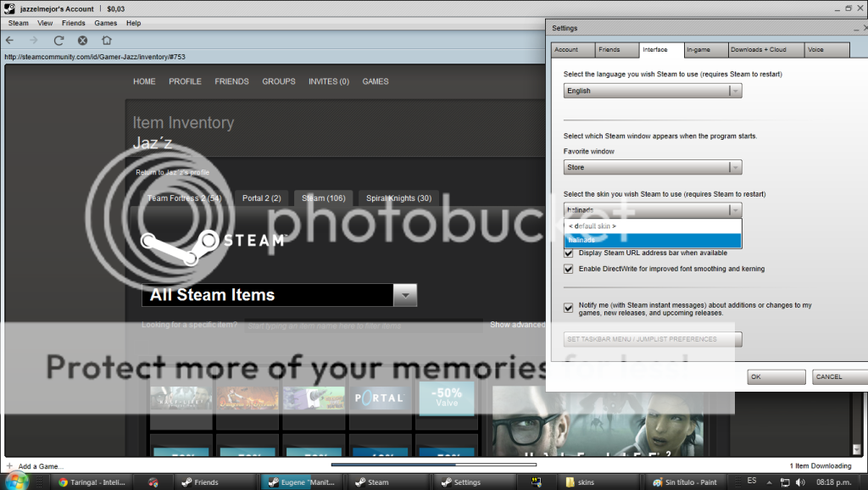The width and height of the screenshot is (868, 490).
Task: Click the Steam logo in the title bar
Action: coord(9,8)
